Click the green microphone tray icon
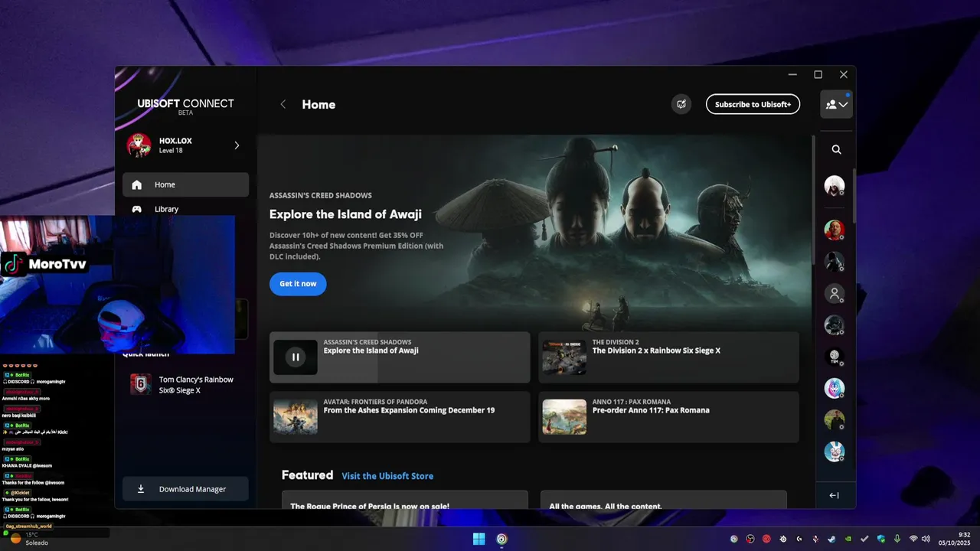 click(x=897, y=539)
